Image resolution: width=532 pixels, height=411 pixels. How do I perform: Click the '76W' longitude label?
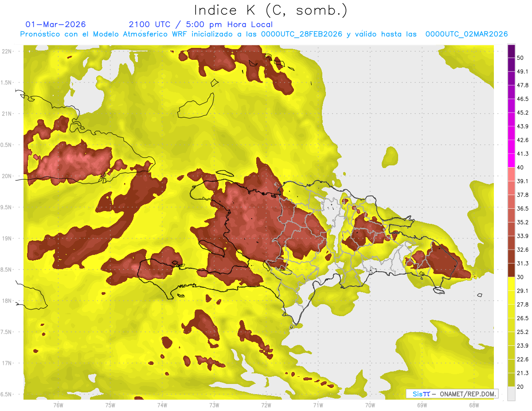58,405
